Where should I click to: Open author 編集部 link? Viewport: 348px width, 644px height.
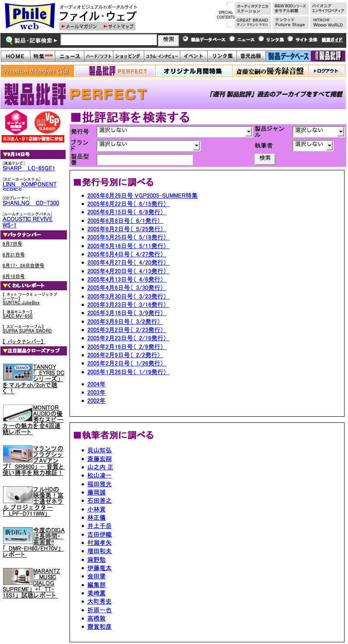point(96,585)
